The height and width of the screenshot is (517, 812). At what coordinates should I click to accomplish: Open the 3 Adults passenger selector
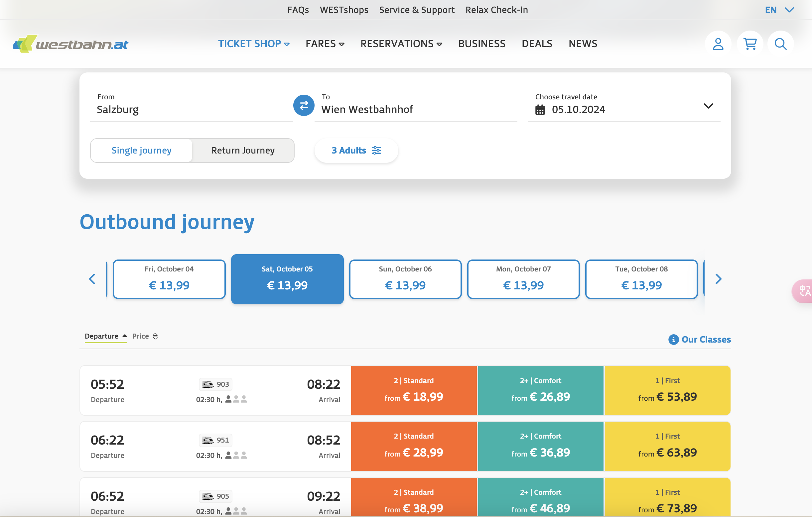pos(356,150)
